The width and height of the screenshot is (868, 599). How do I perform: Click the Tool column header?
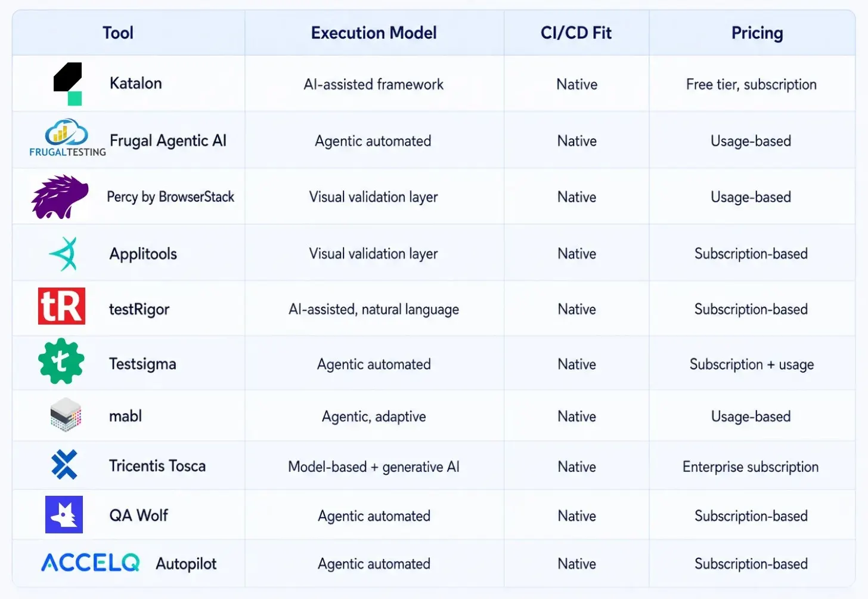point(118,33)
